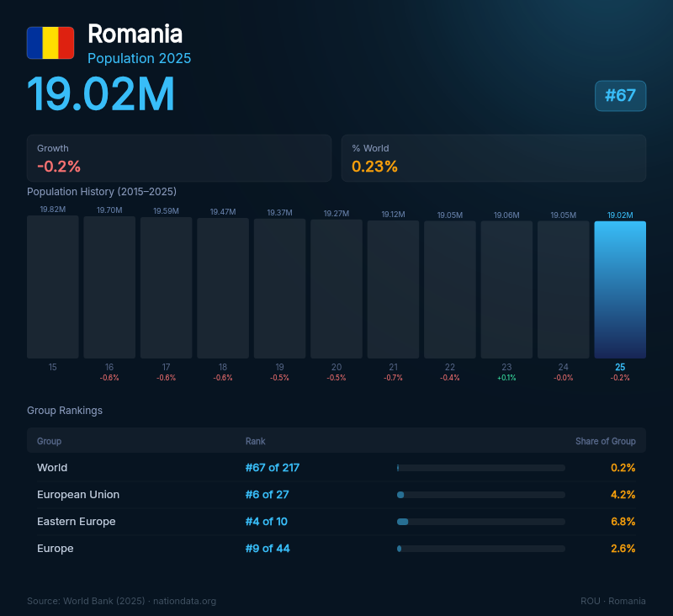The width and height of the screenshot is (673, 616).
Task: Click the World group row label
Action: 52,468
